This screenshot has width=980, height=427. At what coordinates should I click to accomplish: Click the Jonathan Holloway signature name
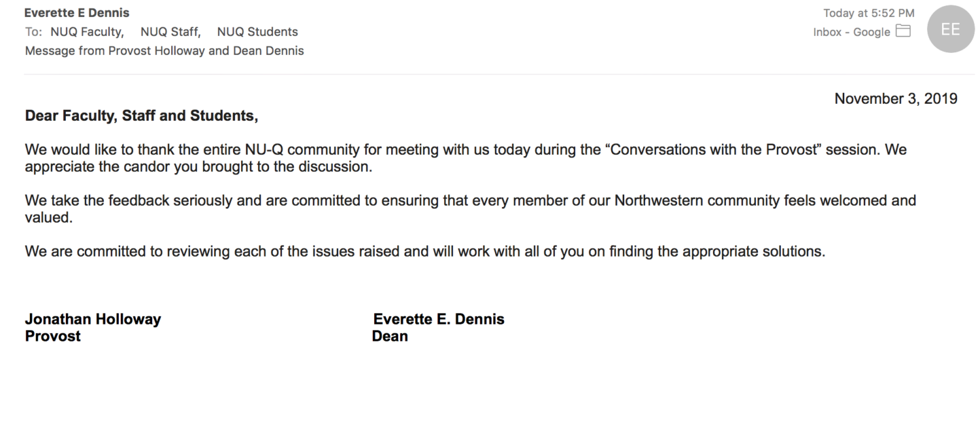click(x=93, y=319)
